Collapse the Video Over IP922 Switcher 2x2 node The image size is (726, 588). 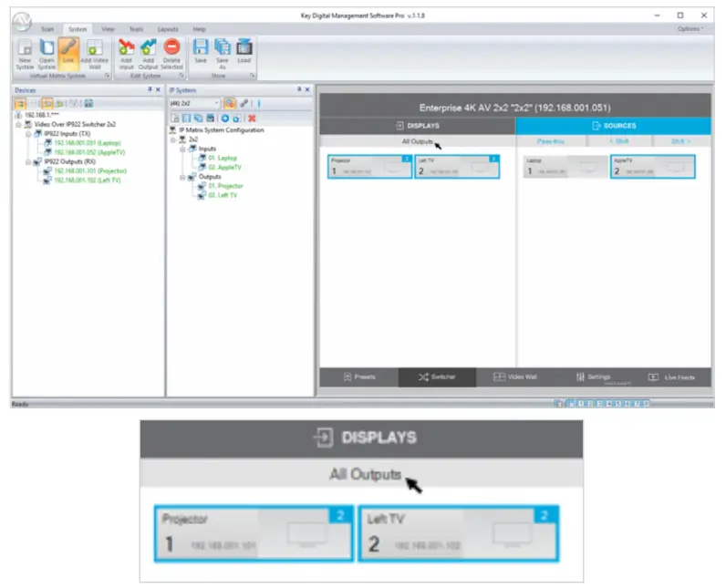[18, 125]
